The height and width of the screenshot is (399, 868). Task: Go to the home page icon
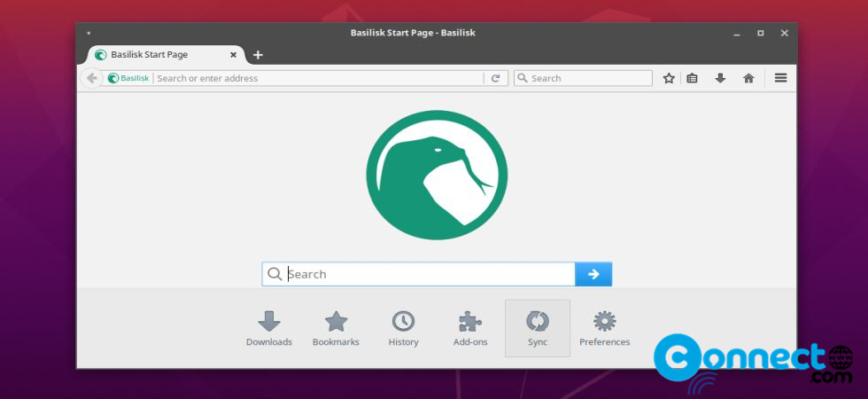click(x=749, y=78)
